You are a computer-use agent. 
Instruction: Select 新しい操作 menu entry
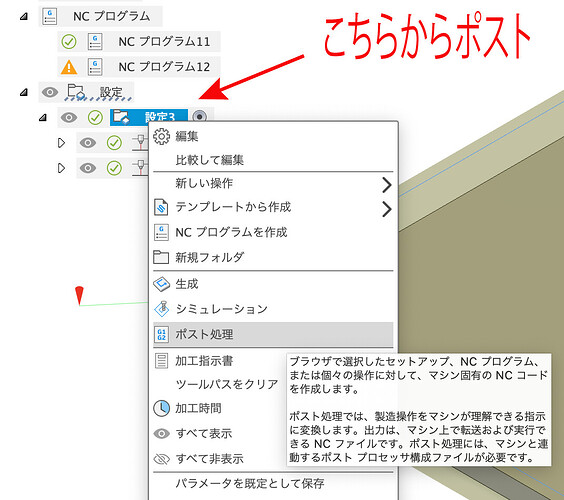pyautogui.click(x=273, y=183)
